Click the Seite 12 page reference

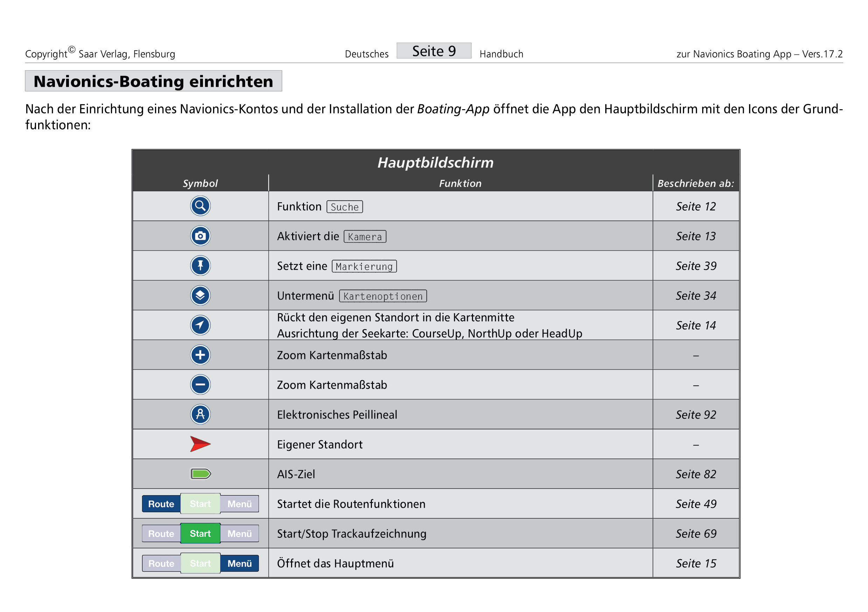pos(696,206)
